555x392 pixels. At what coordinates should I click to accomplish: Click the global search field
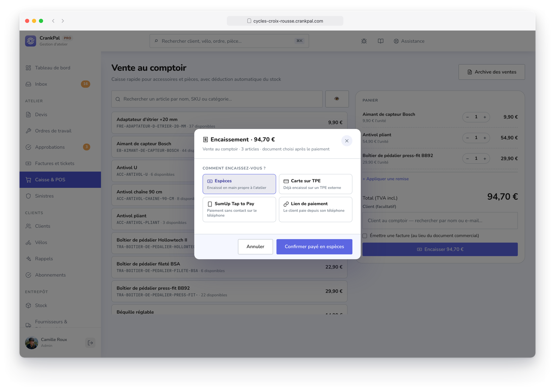(x=229, y=41)
